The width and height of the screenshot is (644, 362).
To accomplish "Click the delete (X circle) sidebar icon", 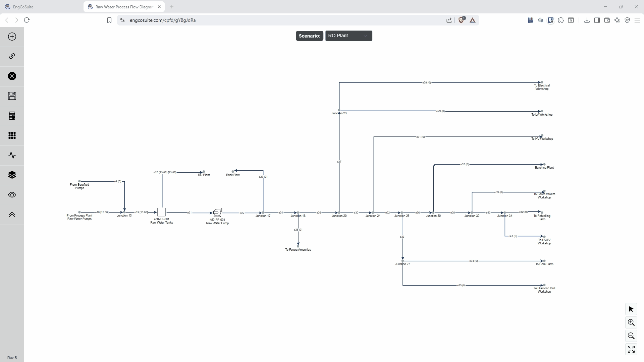I will coord(12,76).
